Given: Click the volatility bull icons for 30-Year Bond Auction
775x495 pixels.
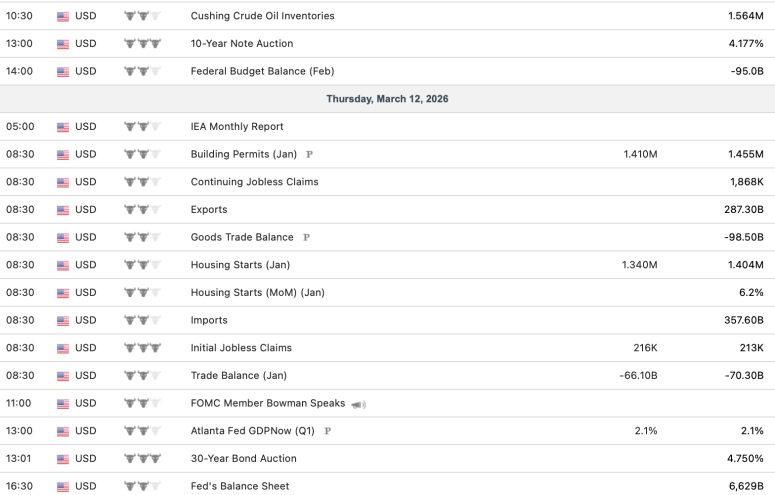Looking at the screenshot, I should [x=142, y=459].
